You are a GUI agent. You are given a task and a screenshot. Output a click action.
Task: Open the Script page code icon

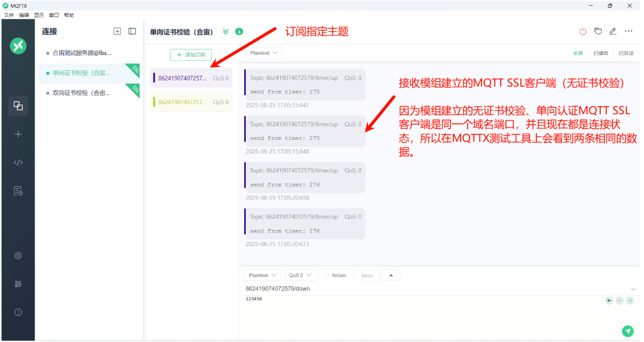coord(18,162)
